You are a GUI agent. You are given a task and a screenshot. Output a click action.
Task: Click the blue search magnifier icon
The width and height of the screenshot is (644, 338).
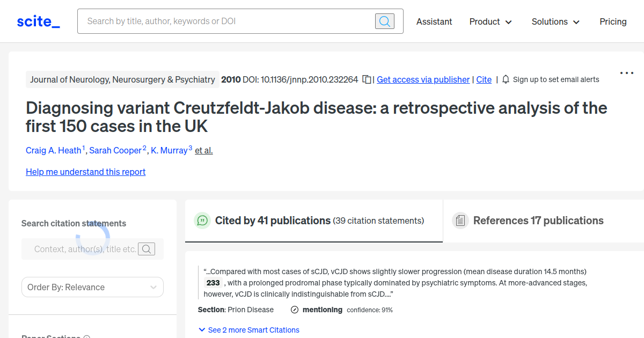point(384,21)
